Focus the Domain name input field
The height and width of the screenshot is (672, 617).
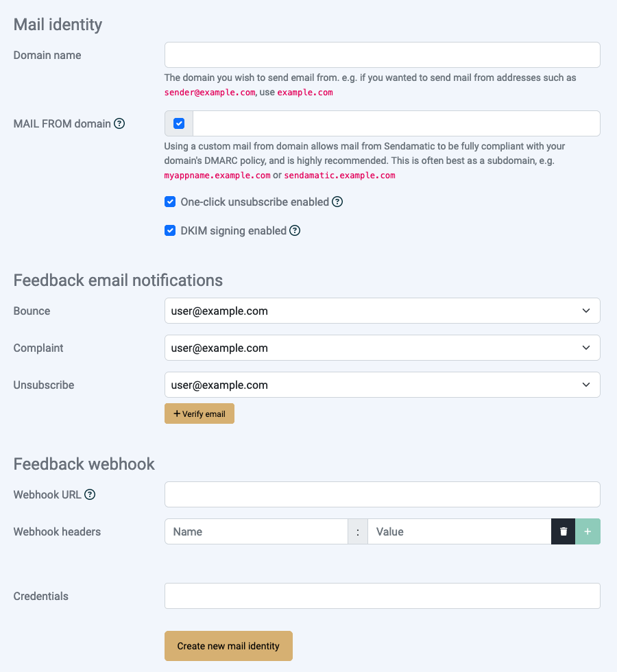pyautogui.click(x=382, y=55)
